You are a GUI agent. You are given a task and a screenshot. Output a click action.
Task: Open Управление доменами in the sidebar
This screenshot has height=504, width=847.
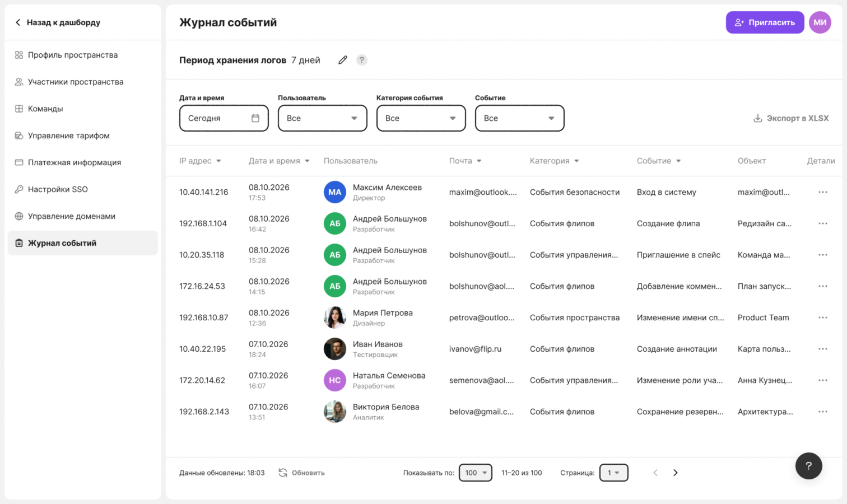pos(83,216)
